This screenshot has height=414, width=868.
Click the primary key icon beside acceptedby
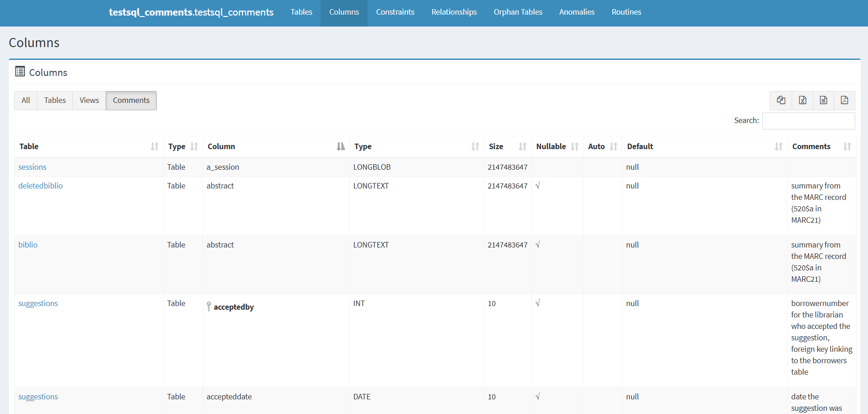(209, 306)
